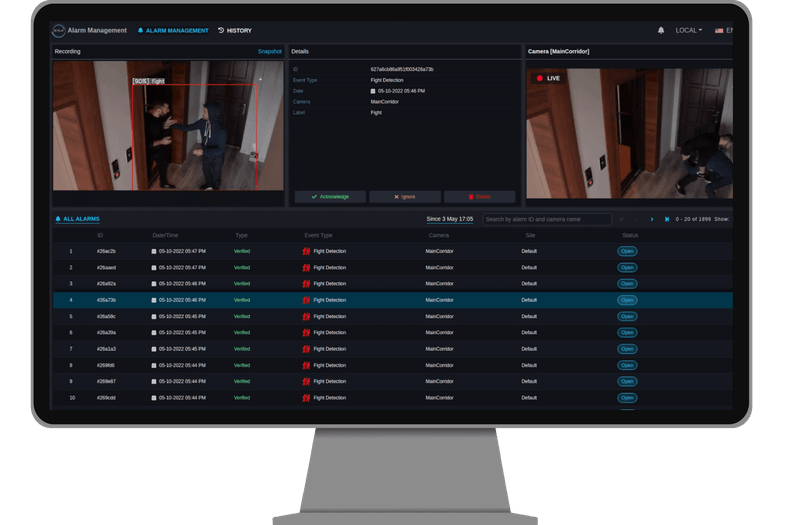The width and height of the screenshot is (812, 525).
Task: Click Default site in row #26a92a
Action: pyautogui.click(x=529, y=284)
